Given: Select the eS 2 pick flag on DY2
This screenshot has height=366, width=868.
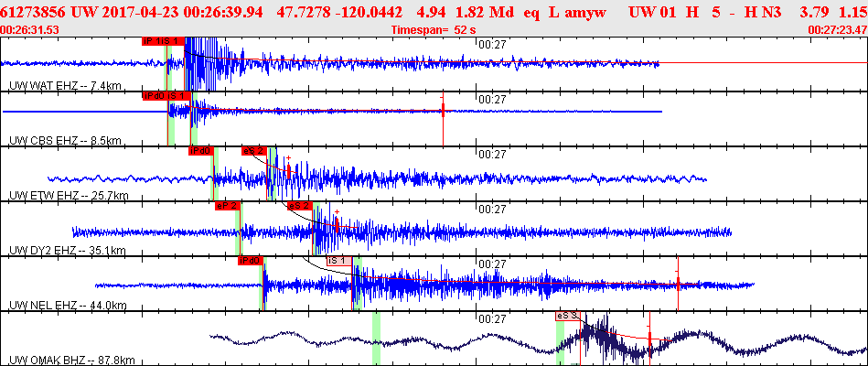Looking at the screenshot, I should click(x=299, y=206).
